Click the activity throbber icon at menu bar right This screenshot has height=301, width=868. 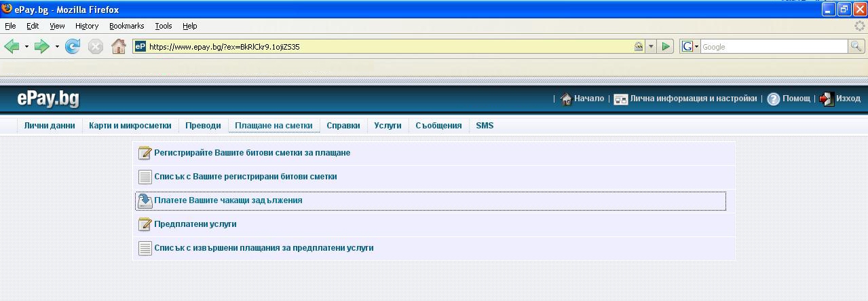point(859,26)
